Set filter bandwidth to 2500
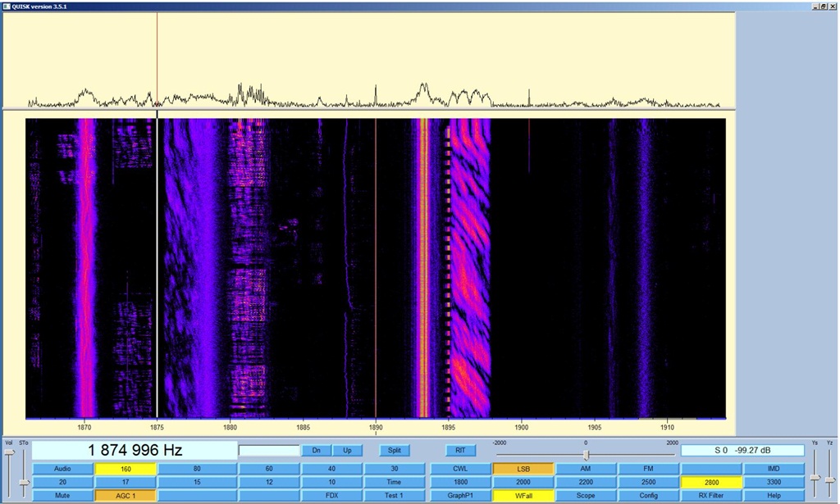Screen dimensions: 840x504 (x=648, y=482)
